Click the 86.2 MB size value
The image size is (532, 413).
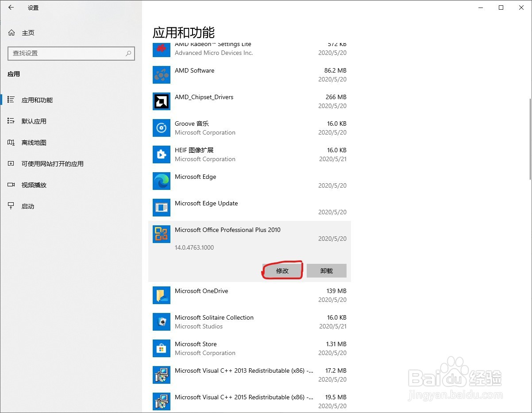point(335,70)
